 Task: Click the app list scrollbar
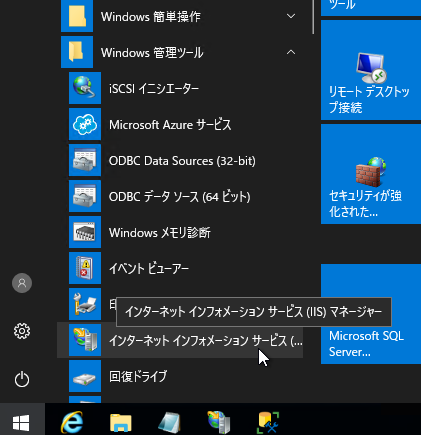point(313,17)
